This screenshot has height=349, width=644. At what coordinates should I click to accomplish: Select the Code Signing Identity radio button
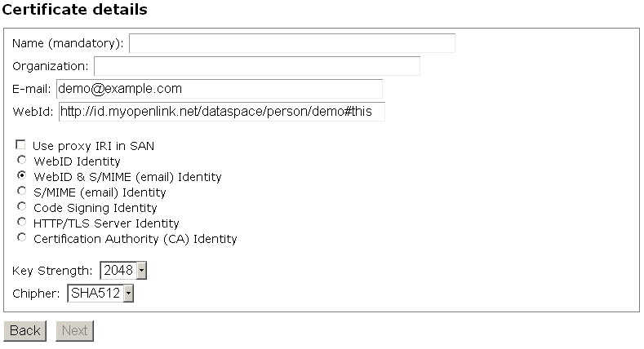coord(21,207)
